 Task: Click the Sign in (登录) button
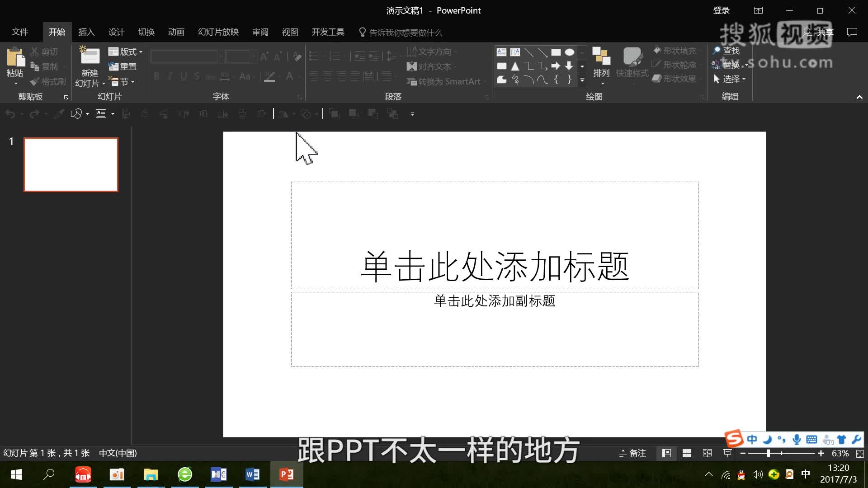(721, 10)
